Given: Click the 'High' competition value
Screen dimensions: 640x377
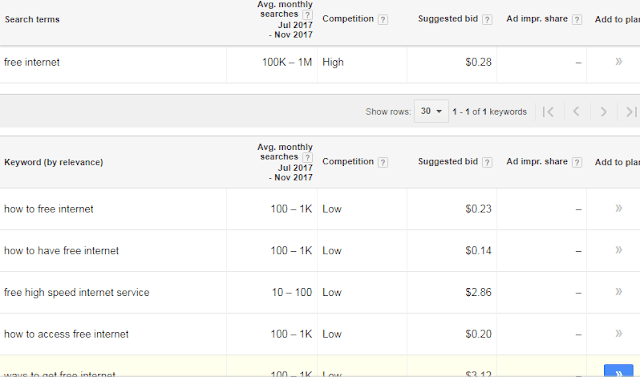Looking at the screenshot, I should (x=333, y=62).
